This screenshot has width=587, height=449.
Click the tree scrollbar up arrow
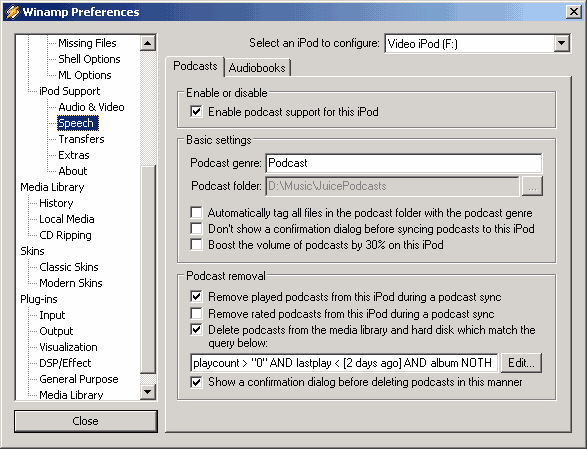(148, 43)
